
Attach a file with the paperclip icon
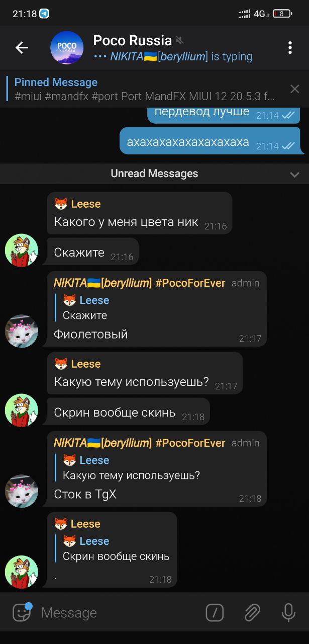click(252, 613)
